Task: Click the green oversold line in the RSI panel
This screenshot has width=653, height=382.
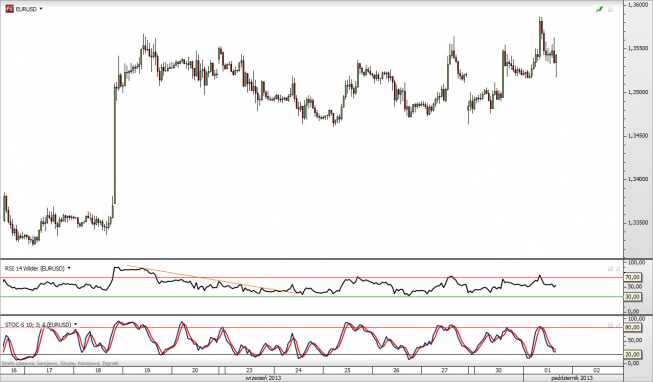Action: pos(312,297)
